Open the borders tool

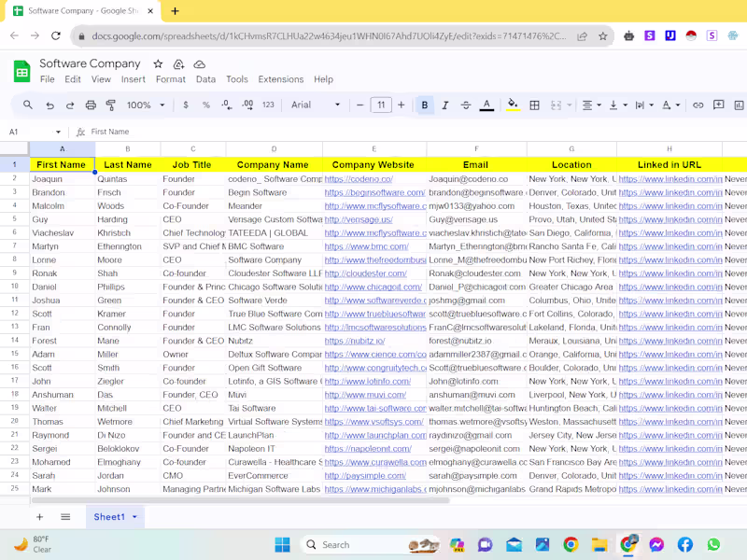point(534,105)
